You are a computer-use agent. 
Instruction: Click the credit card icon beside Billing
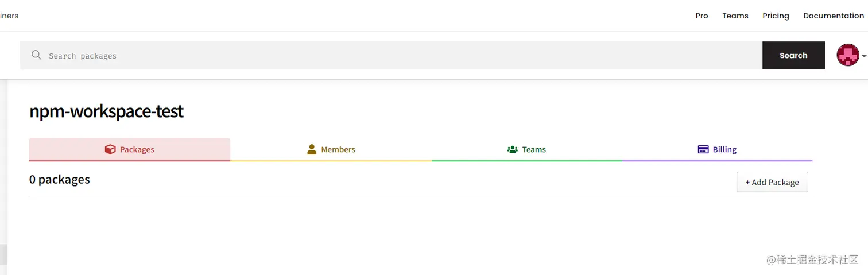coord(703,149)
